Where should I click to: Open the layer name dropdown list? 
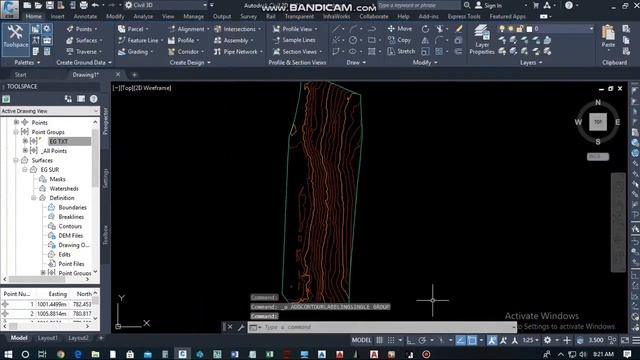coord(591,29)
